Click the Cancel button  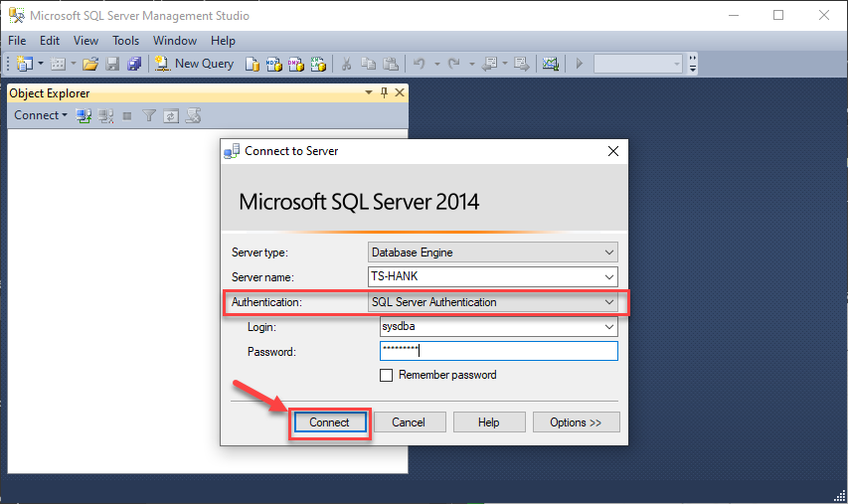410,422
